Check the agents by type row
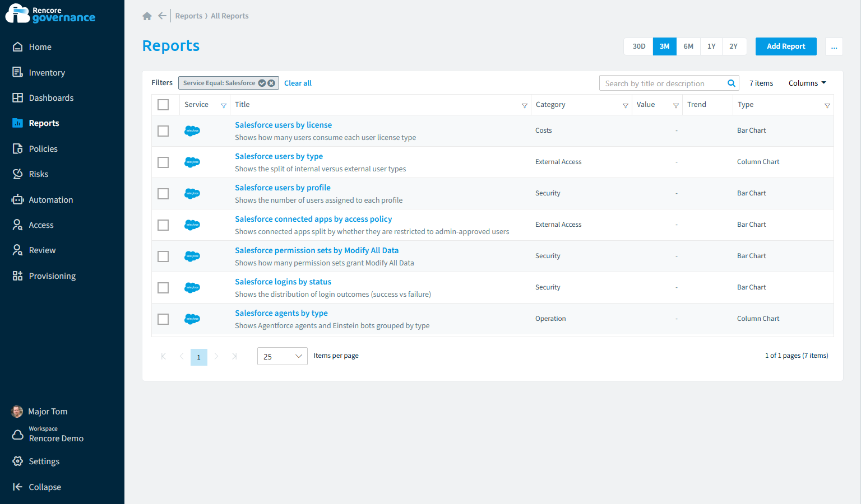Viewport: 861px width, 504px height. tap(163, 319)
